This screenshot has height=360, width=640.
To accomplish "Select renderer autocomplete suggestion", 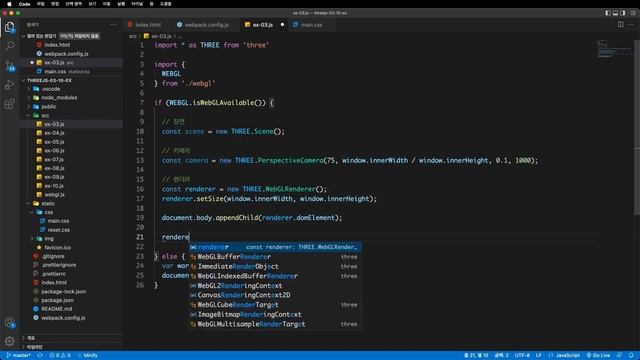I will 275,247.
